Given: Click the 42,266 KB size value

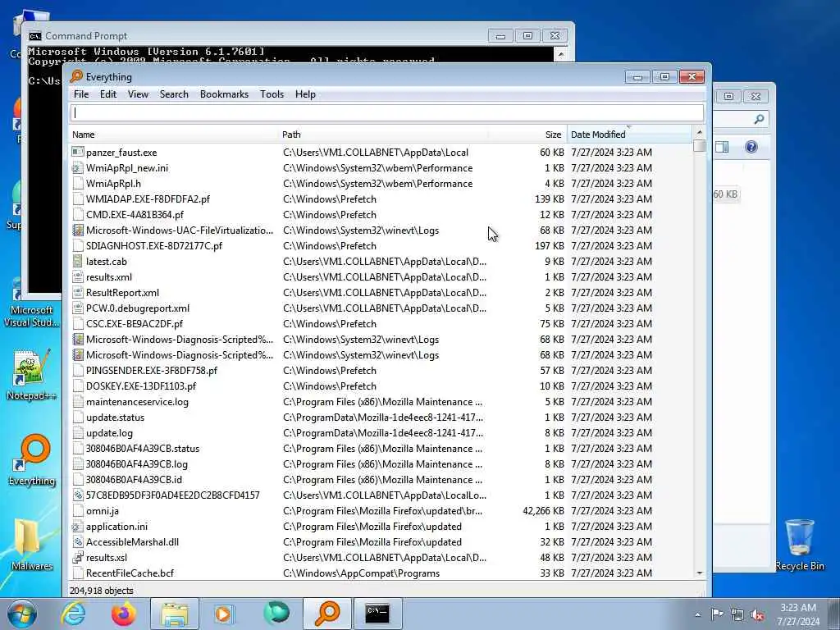Looking at the screenshot, I should 543,511.
